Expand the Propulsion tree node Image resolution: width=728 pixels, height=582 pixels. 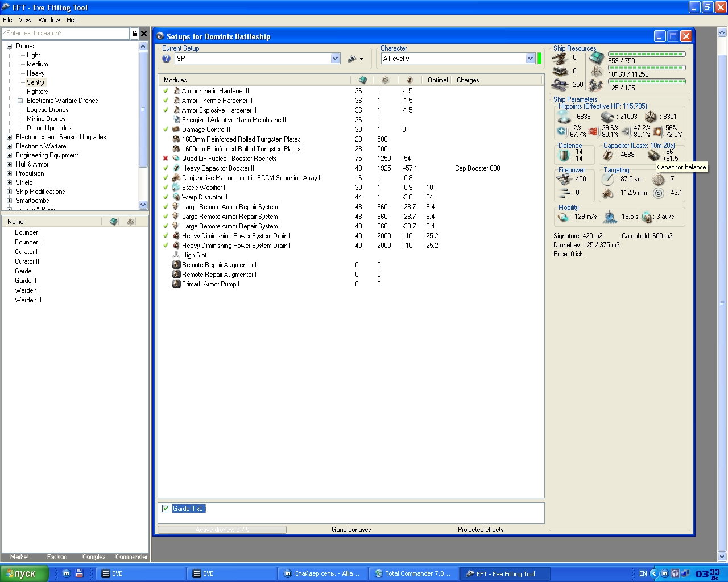pyautogui.click(x=9, y=173)
